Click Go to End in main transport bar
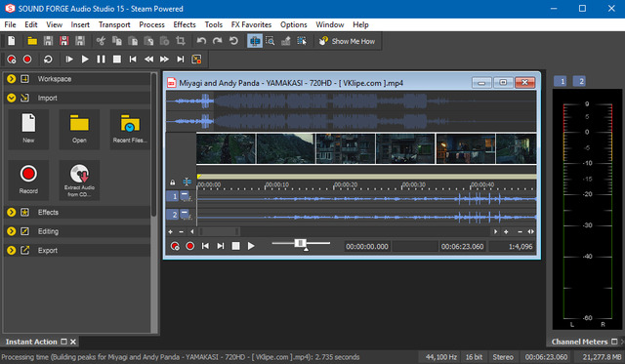625x364 pixels. [x=180, y=60]
